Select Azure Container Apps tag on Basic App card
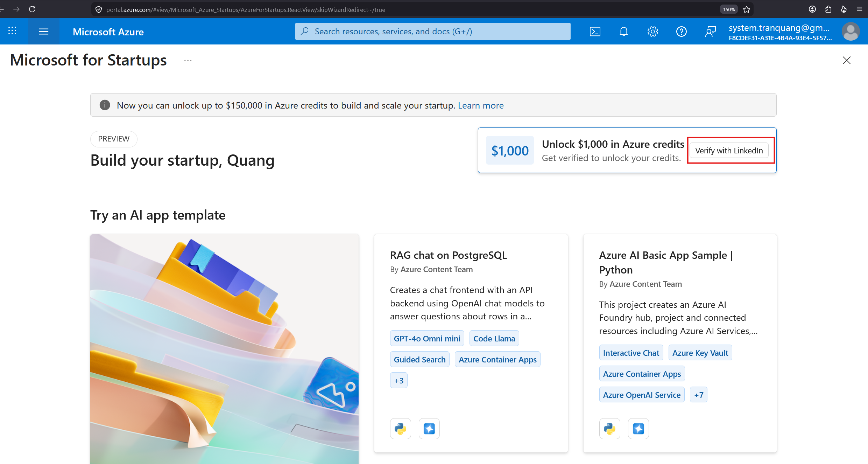868x464 pixels. pos(642,374)
